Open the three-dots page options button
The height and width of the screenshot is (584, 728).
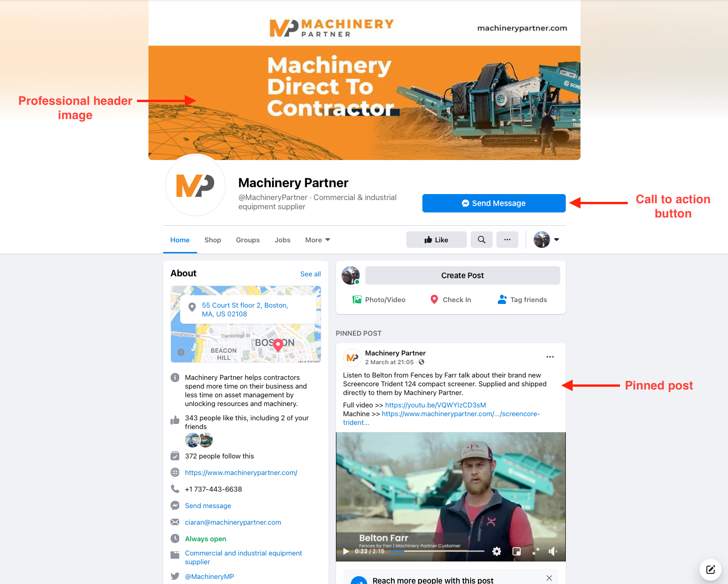[x=507, y=240]
